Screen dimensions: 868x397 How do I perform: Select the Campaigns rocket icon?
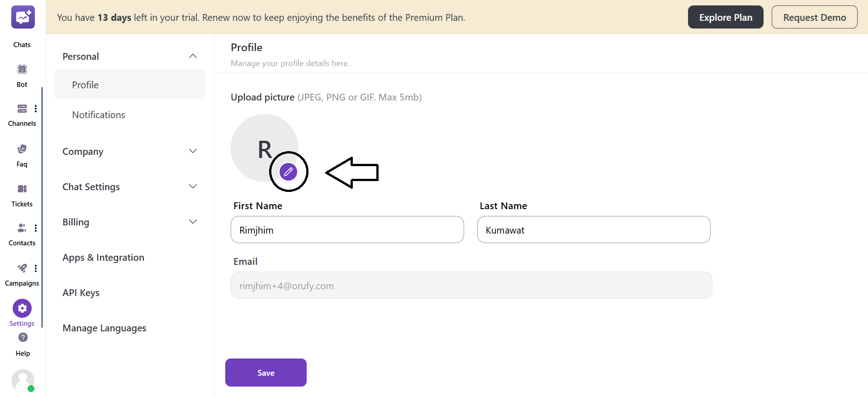tap(21, 268)
